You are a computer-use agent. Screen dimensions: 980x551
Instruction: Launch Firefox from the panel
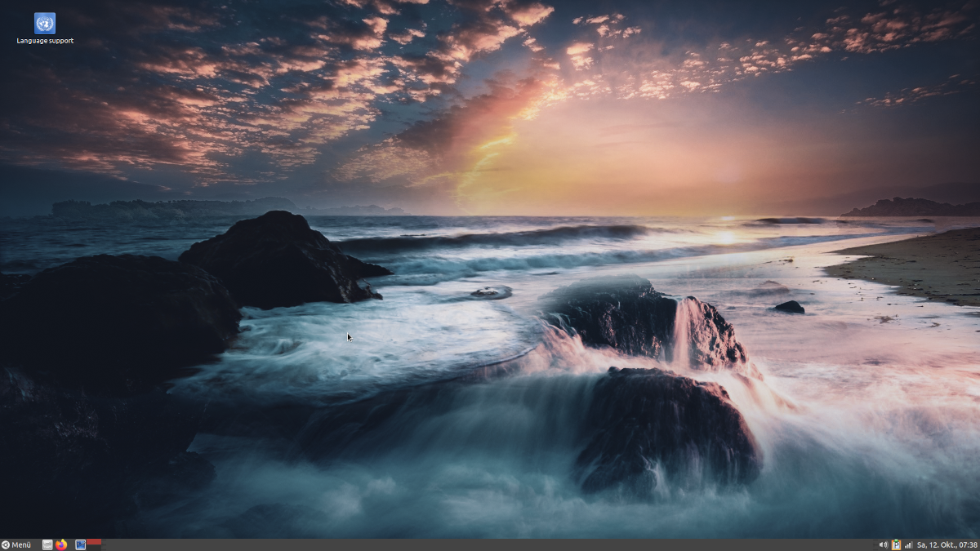[x=61, y=544]
